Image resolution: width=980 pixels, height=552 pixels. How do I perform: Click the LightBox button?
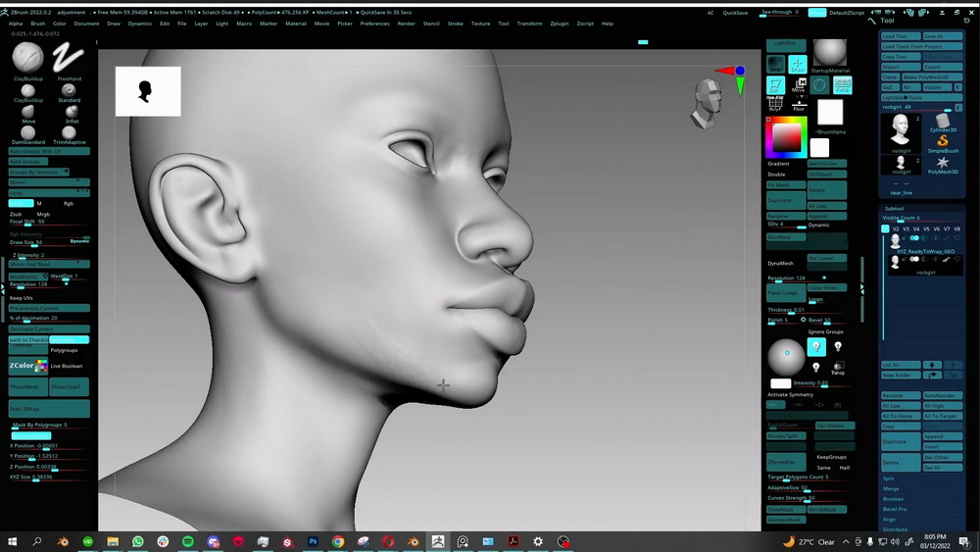tap(786, 44)
